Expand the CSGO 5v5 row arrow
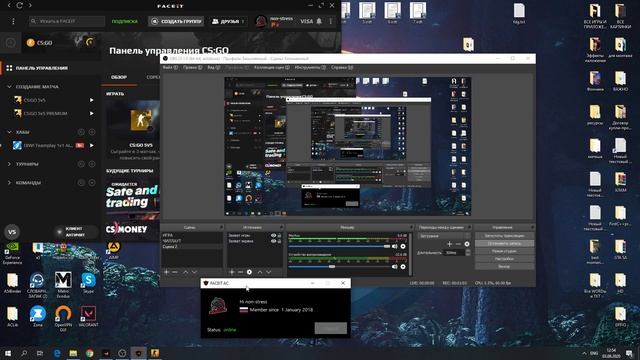Screen dimensions: 640x360 (91, 100)
